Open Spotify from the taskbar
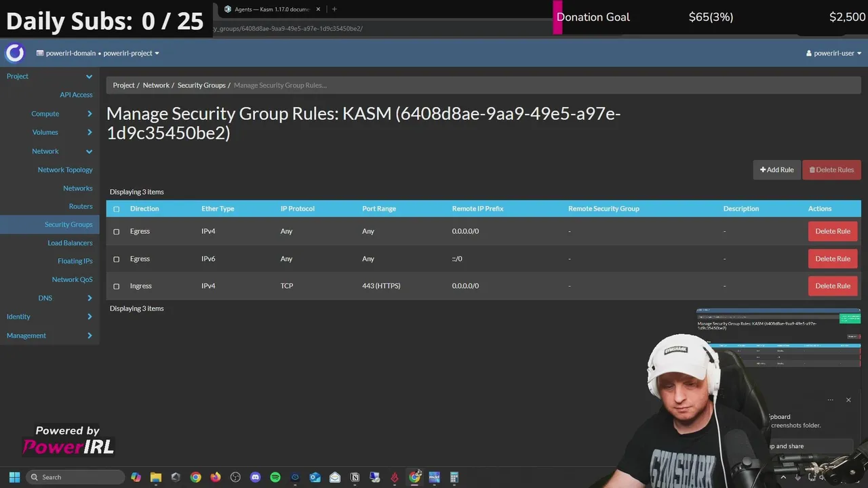The image size is (868, 488). pos(275,477)
